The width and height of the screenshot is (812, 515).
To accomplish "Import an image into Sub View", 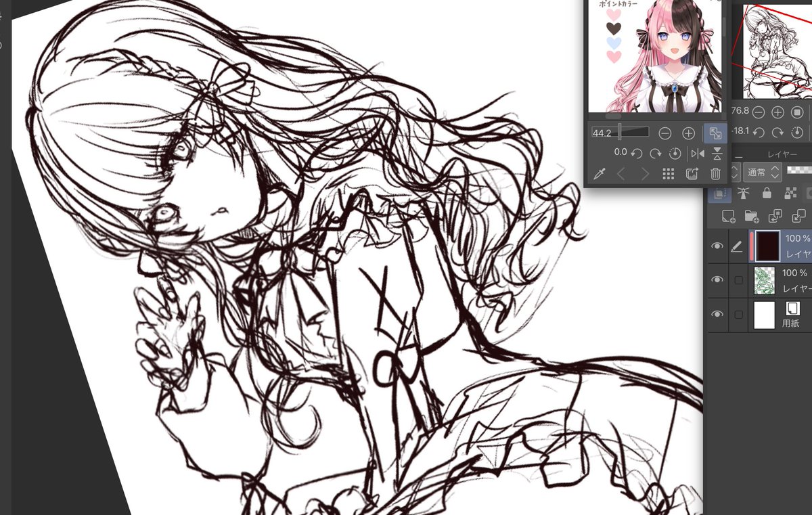I will (x=692, y=174).
